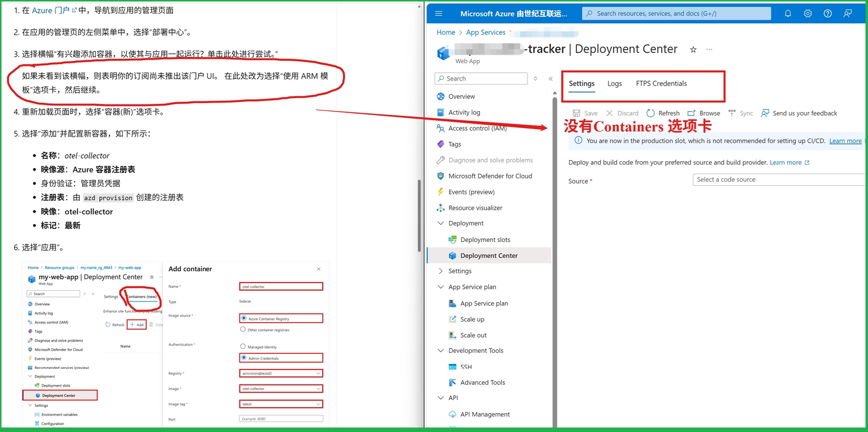Collapse the App Service plan group
The width and height of the screenshot is (868, 432).
click(x=441, y=287)
